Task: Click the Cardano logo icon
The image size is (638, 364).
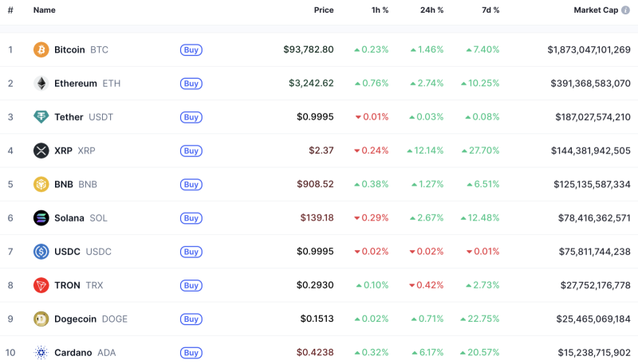Action: click(41, 353)
